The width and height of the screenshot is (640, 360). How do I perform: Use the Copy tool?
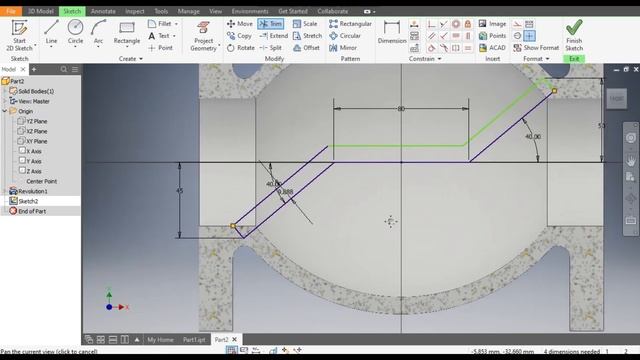239,36
